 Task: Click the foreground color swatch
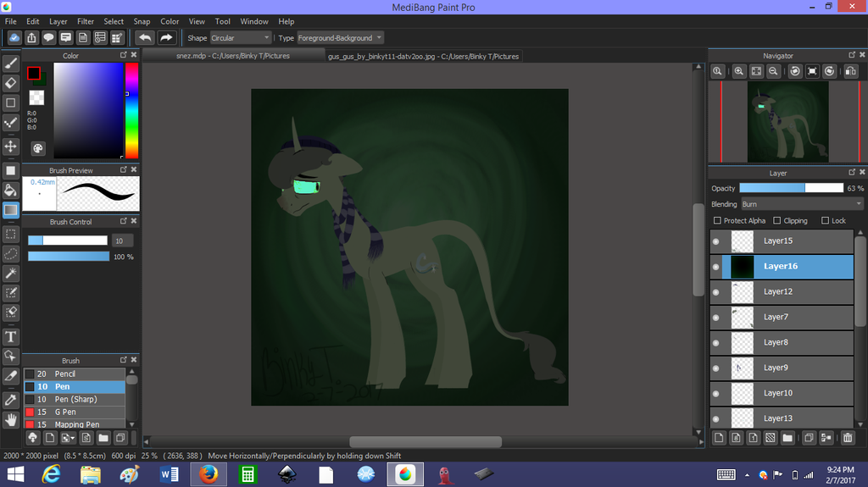[x=34, y=73]
